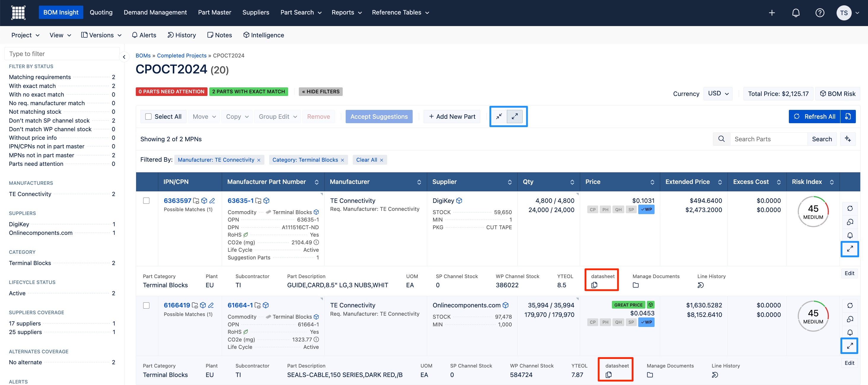Open the View dropdown
Image resolution: width=868 pixels, height=385 pixels.
[x=60, y=35]
